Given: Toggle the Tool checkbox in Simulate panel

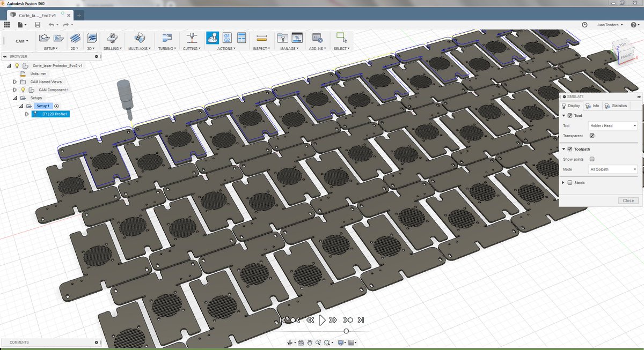Looking at the screenshot, I should (569, 116).
